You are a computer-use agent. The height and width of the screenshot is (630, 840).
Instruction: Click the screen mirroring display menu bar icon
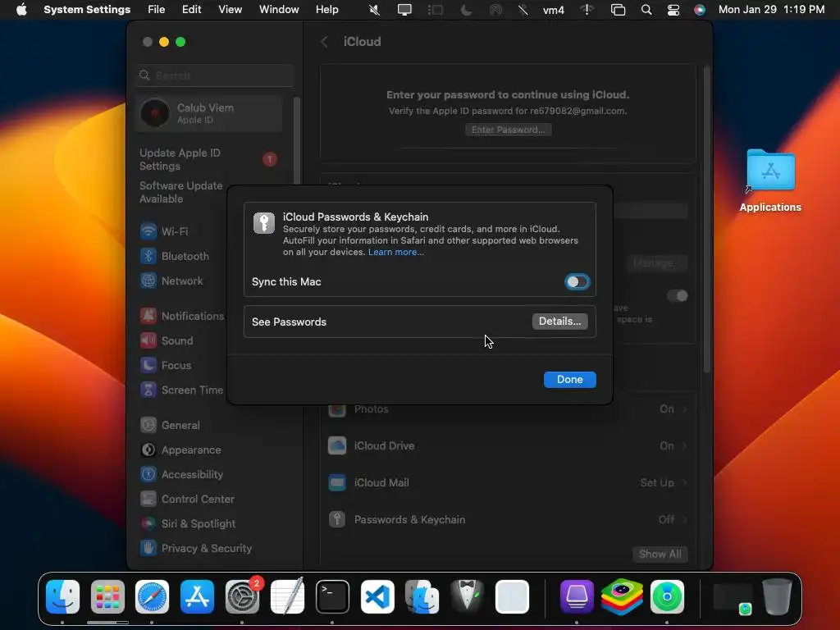click(404, 10)
